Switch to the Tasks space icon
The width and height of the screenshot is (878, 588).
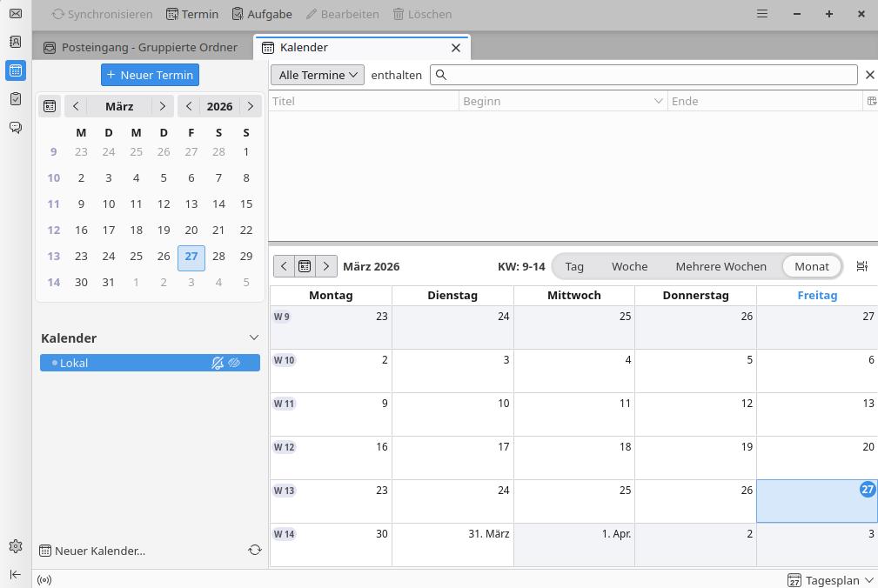pos(15,99)
